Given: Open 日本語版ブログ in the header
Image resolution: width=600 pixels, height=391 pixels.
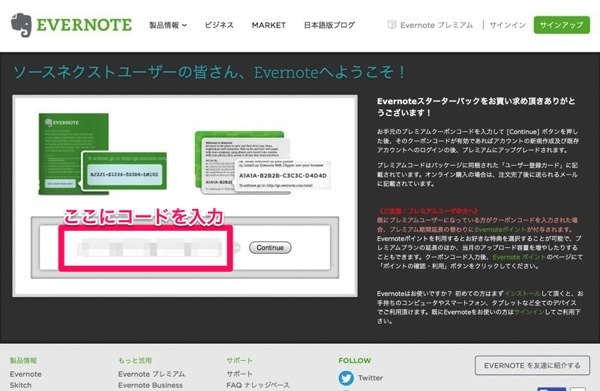Looking at the screenshot, I should click(x=329, y=25).
